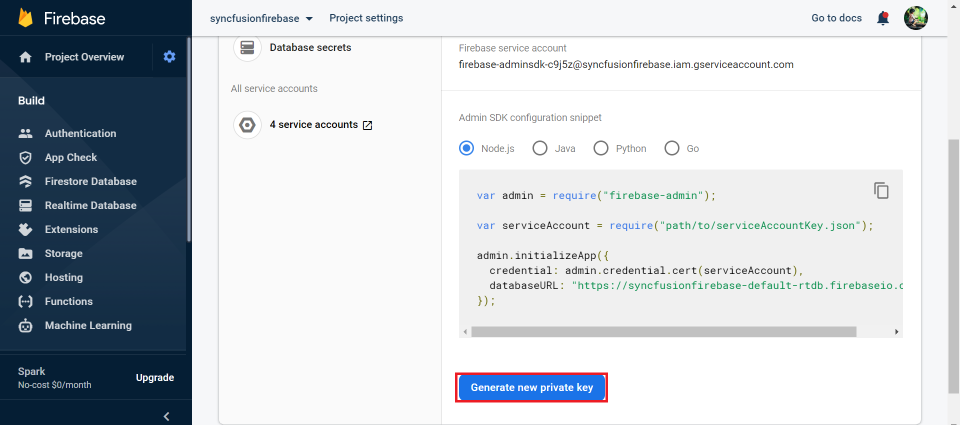This screenshot has height=425, width=960.
Task: Click the "No-cost $0/month" text
Action: pyautogui.click(x=54, y=385)
